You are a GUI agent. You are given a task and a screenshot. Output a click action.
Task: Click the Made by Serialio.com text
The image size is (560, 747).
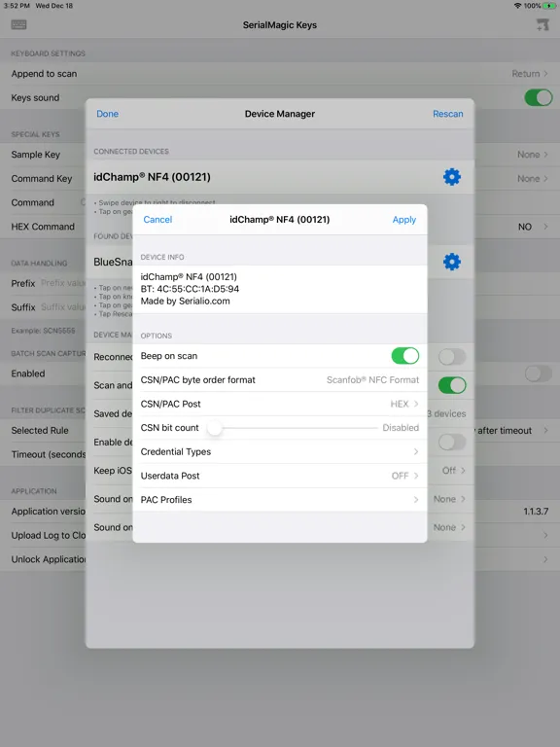pos(186,302)
